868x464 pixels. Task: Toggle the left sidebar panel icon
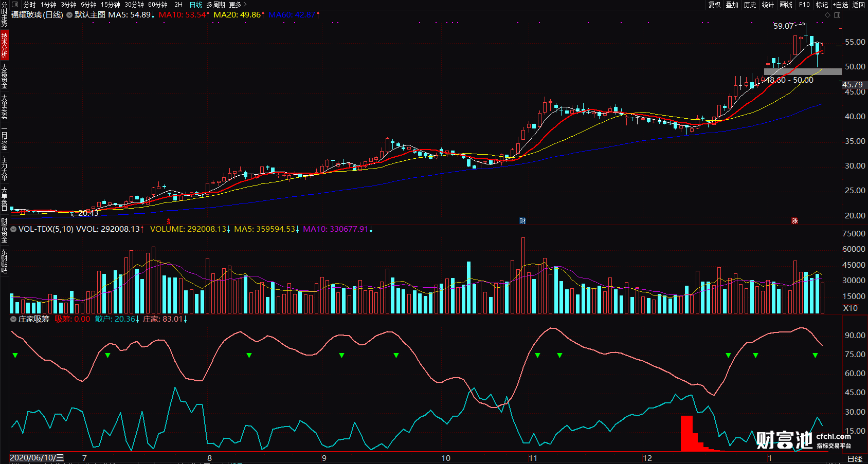15,4
